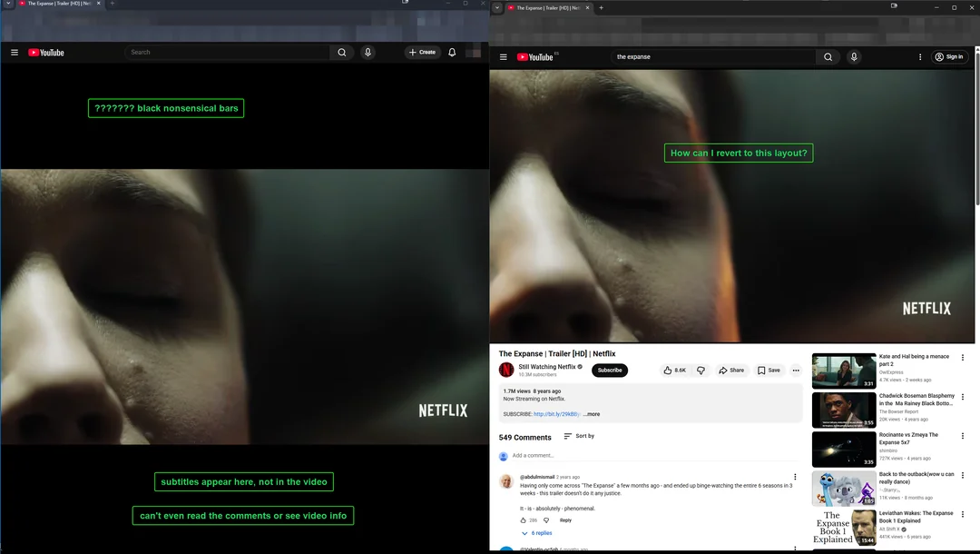Switch to the Expanse trailer browser tab
980x554 pixels.
[x=544, y=6]
